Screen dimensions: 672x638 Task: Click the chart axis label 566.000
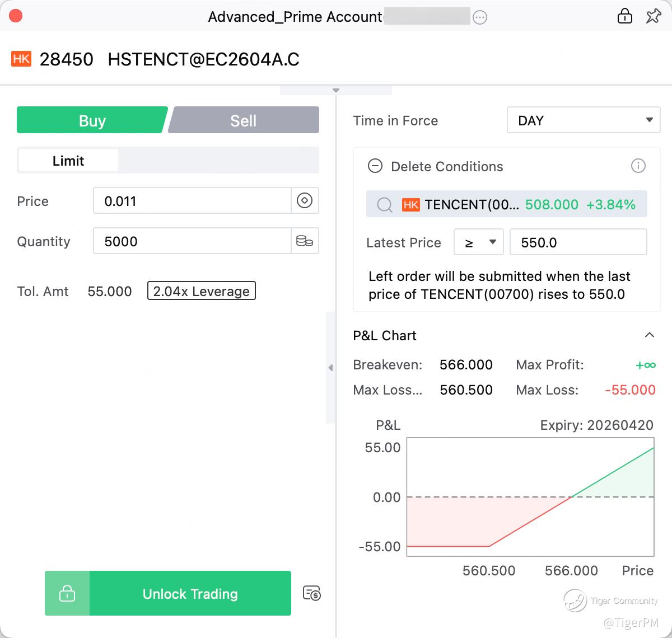coord(571,570)
